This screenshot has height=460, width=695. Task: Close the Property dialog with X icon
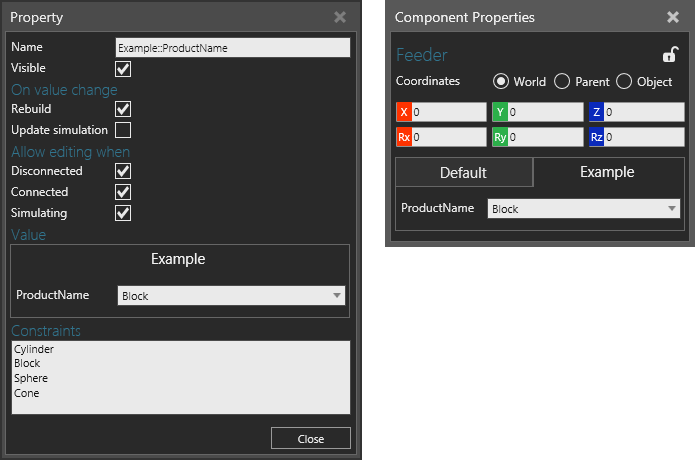(x=340, y=17)
